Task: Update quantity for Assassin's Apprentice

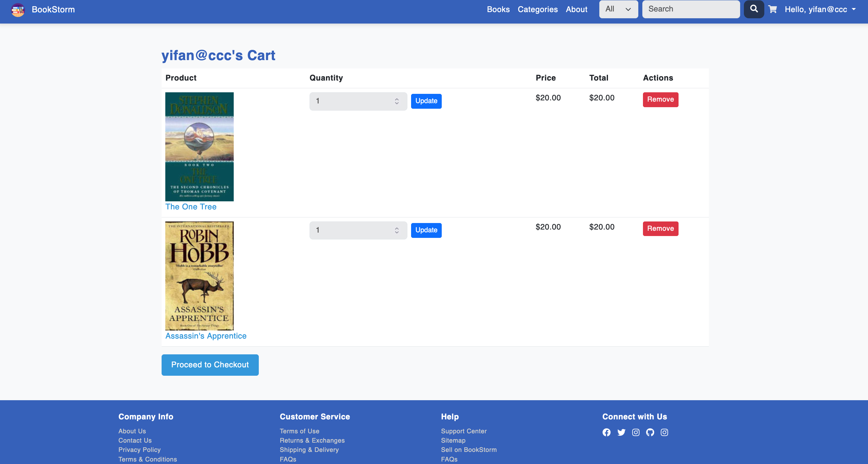Action: (426, 230)
